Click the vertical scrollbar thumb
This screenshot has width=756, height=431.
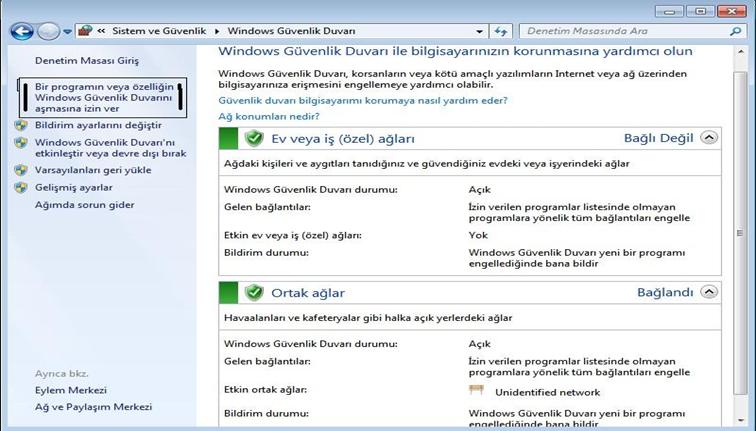[740, 233]
